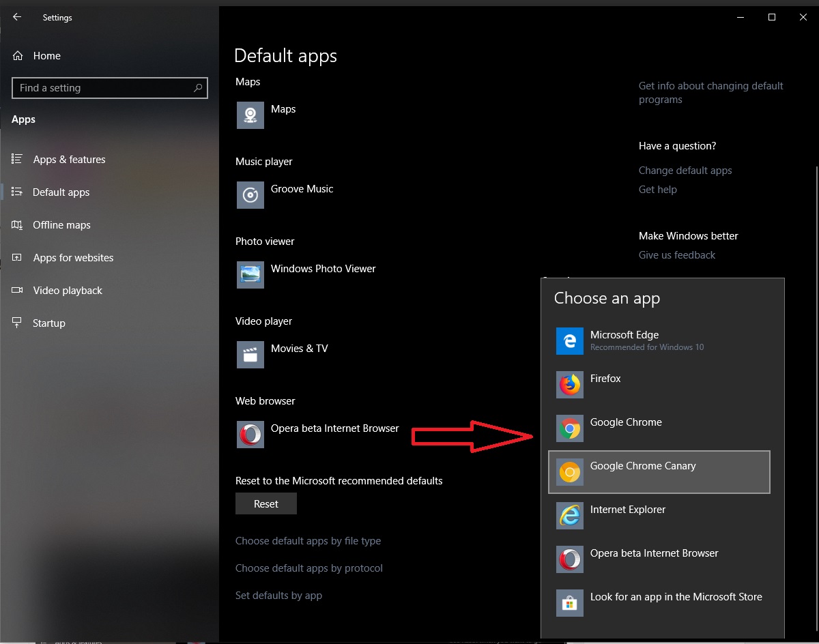Click the Apps for websites sidebar icon
Image resolution: width=819 pixels, height=644 pixels.
(x=18, y=257)
